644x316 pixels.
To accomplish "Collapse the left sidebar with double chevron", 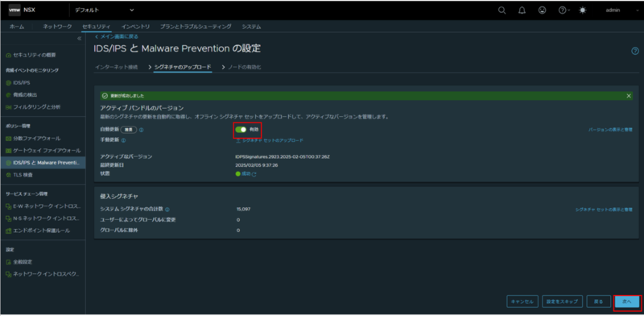I will (79, 38).
